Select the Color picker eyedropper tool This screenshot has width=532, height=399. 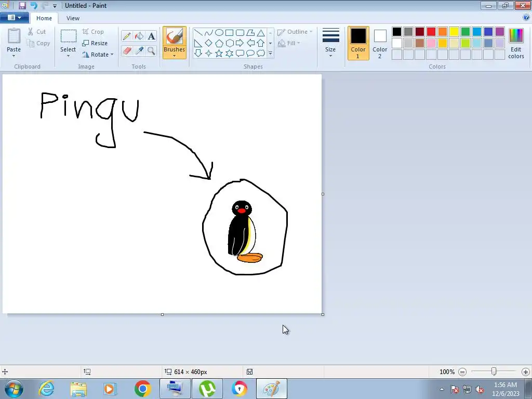(139, 50)
